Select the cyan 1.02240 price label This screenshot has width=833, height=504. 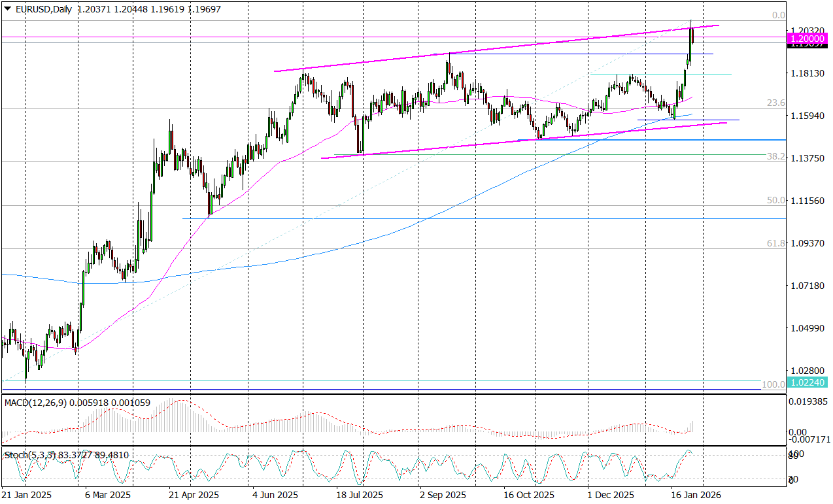point(807,382)
